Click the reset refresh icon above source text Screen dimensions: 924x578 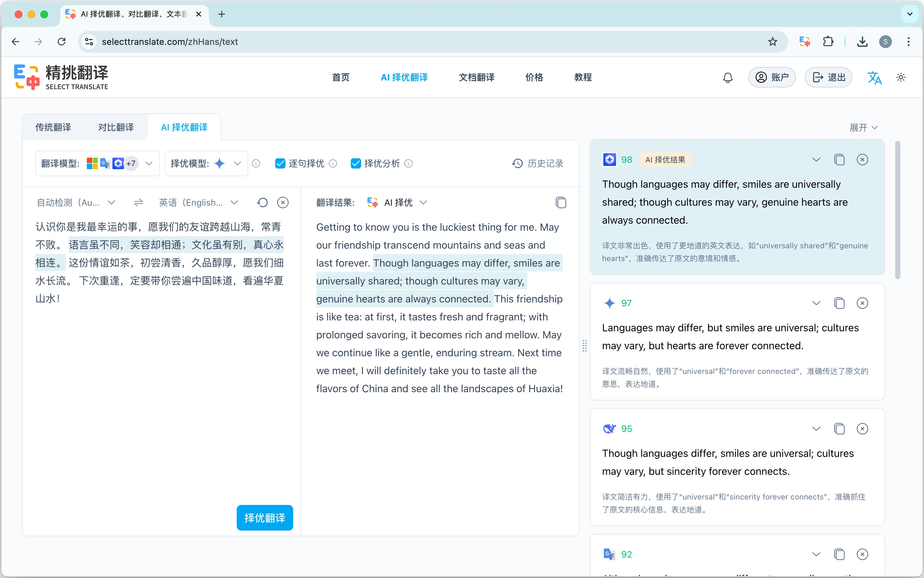[x=262, y=202]
